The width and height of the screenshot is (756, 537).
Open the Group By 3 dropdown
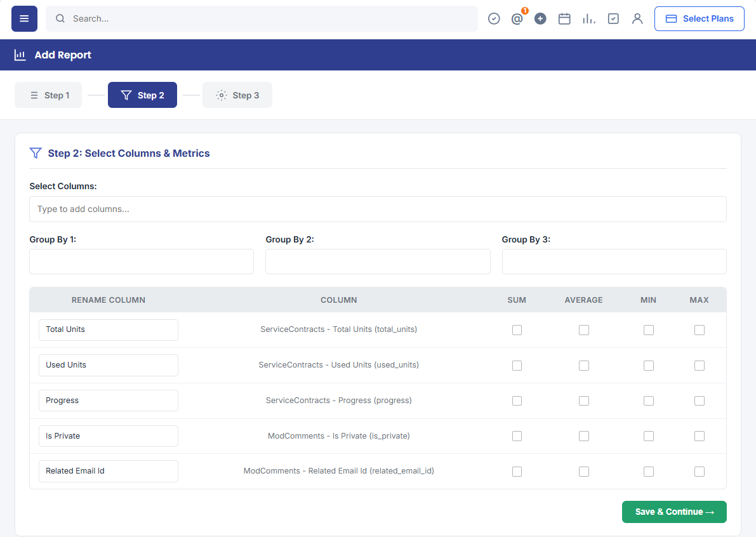point(614,262)
